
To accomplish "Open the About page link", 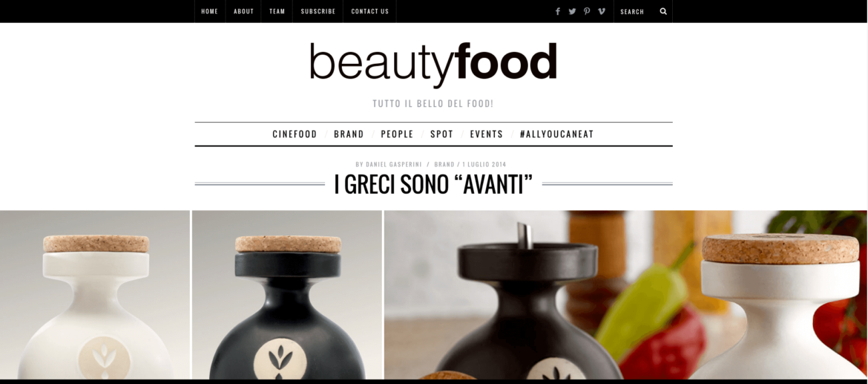I will [x=243, y=11].
